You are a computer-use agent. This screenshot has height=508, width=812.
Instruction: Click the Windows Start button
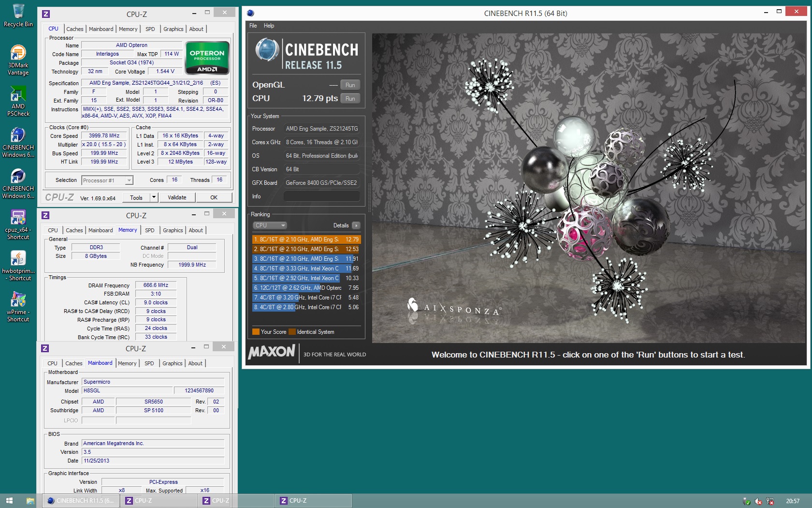(9, 501)
